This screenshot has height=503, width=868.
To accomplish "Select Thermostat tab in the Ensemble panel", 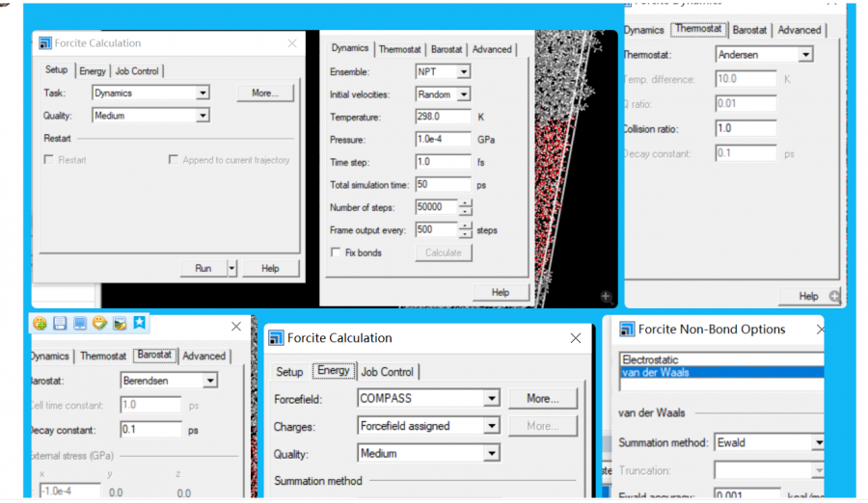I will point(399,49).
